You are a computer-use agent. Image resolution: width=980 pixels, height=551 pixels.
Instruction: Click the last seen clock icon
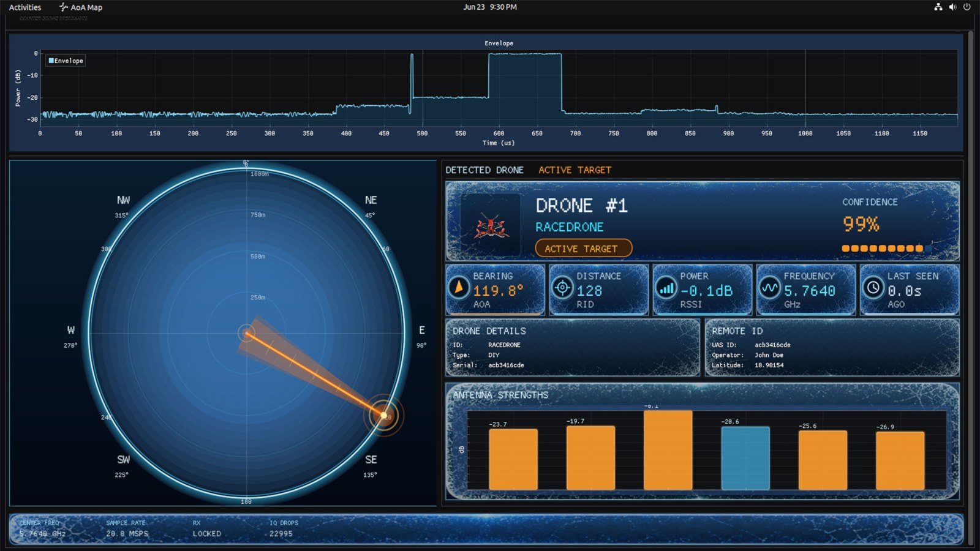tap(873, 287)
